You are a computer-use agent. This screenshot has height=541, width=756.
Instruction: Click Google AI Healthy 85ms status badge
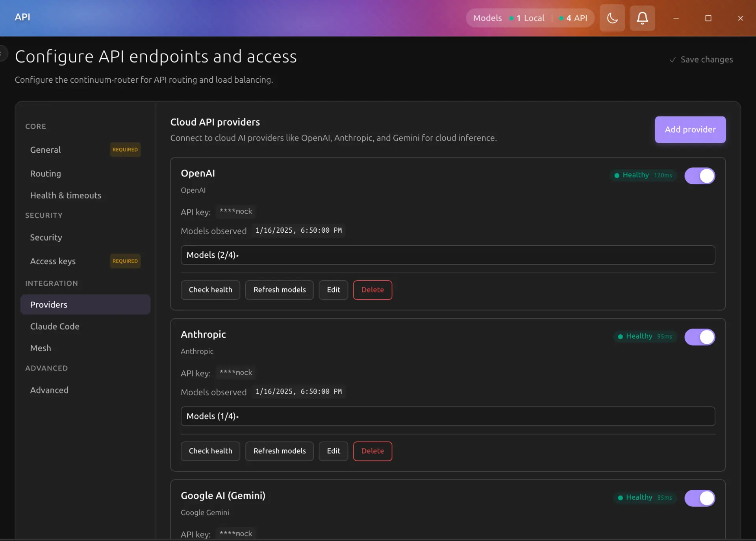click(x=645, y=498)
